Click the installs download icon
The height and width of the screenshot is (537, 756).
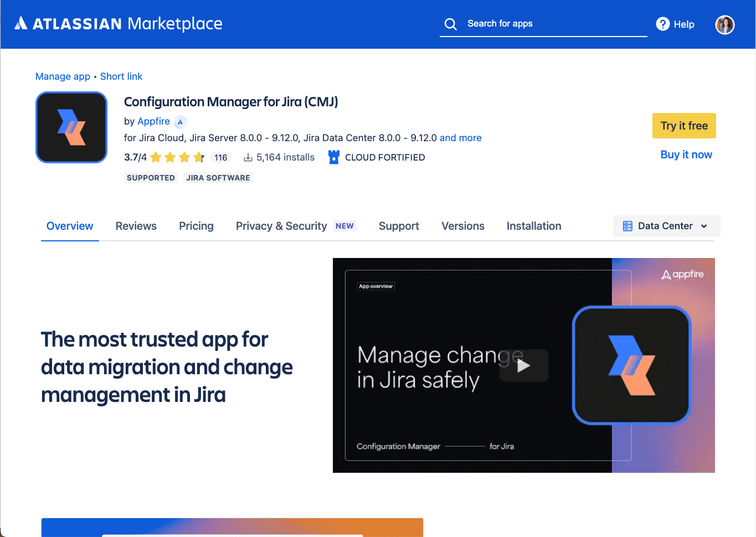coord(248,158)
